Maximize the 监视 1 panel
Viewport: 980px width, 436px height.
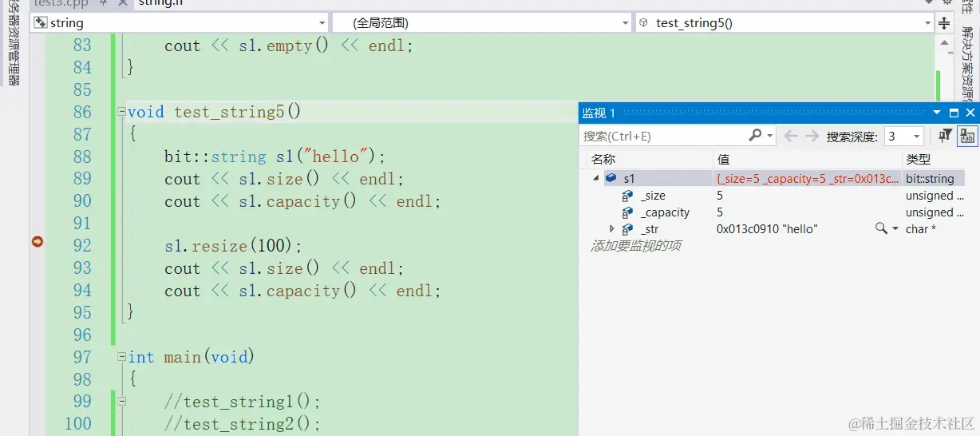click(x=954, y=113)
